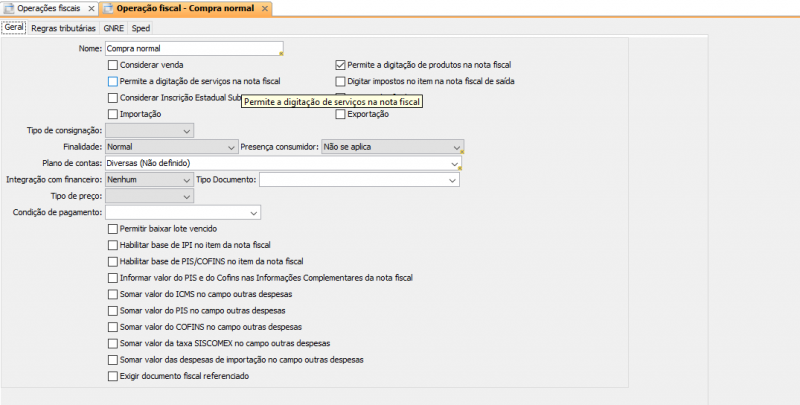Check the Exportação option

(x=340, y=114)
